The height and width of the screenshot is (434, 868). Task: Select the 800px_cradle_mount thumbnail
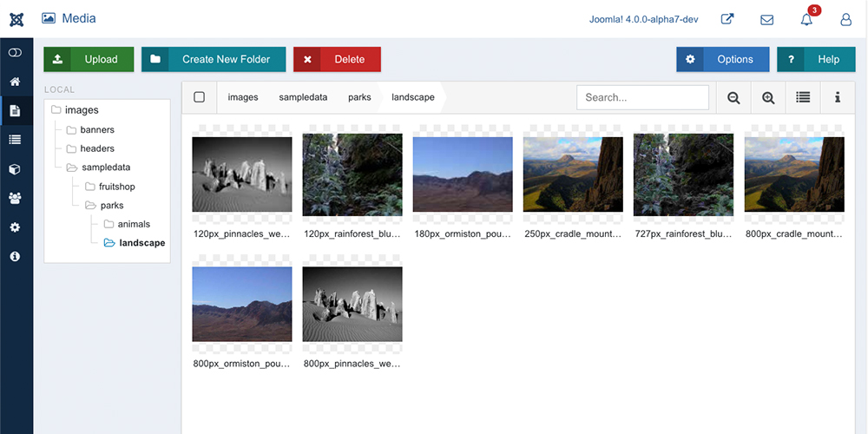click(794, 174)
